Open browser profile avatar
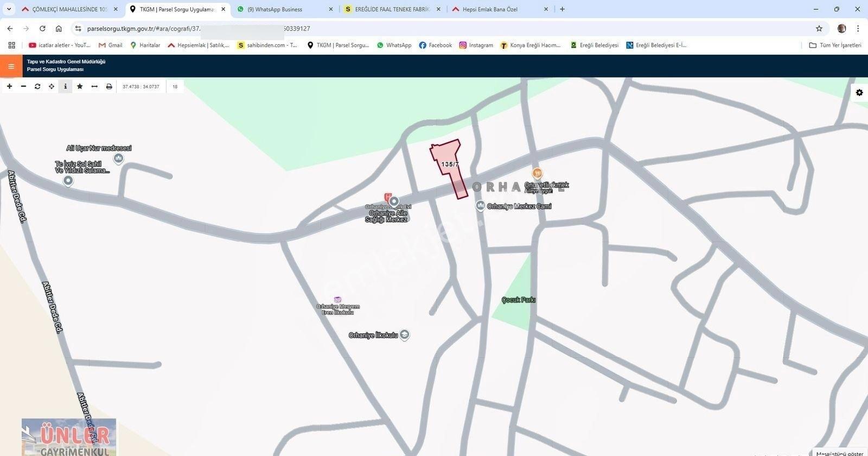868x456 pixels. tap(842, 28)
